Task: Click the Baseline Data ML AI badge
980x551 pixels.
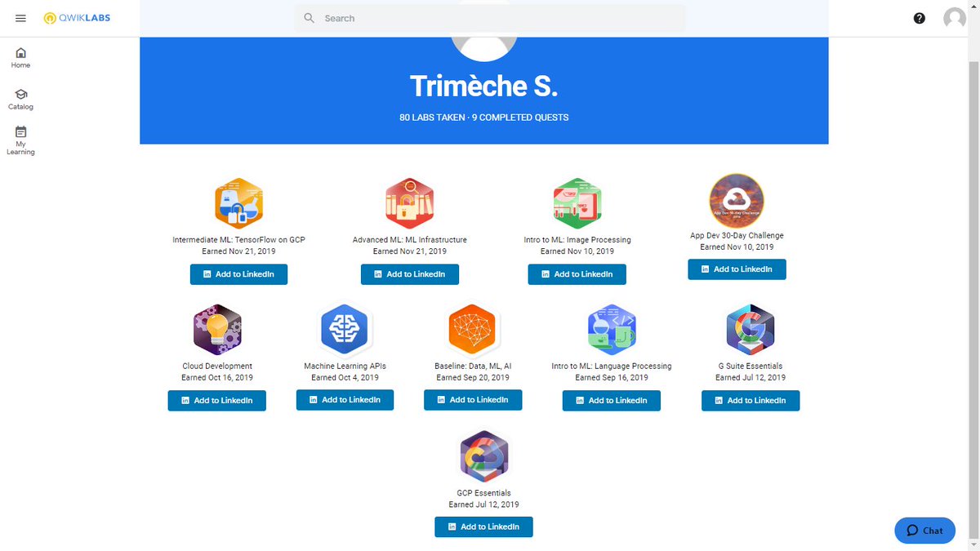Action: [472, 329]
